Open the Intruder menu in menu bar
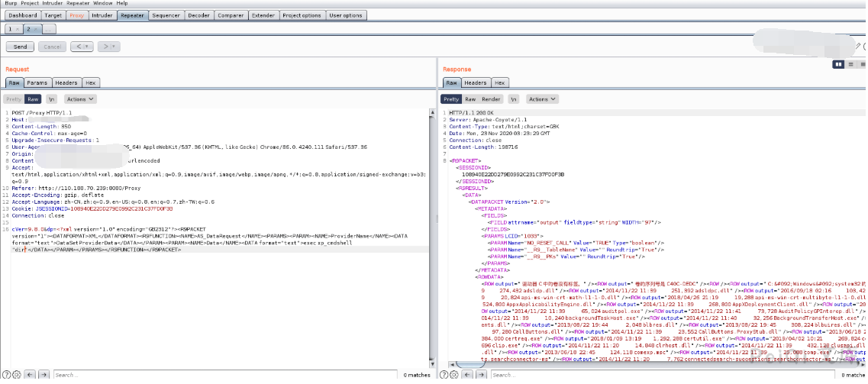Screen dimensions: 868x384 click(x=53, y=4)
